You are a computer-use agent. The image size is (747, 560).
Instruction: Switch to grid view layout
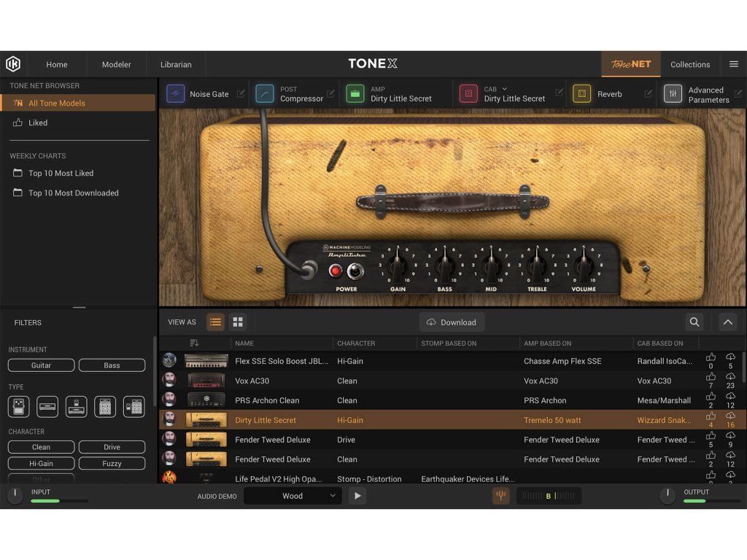(238, 322)
